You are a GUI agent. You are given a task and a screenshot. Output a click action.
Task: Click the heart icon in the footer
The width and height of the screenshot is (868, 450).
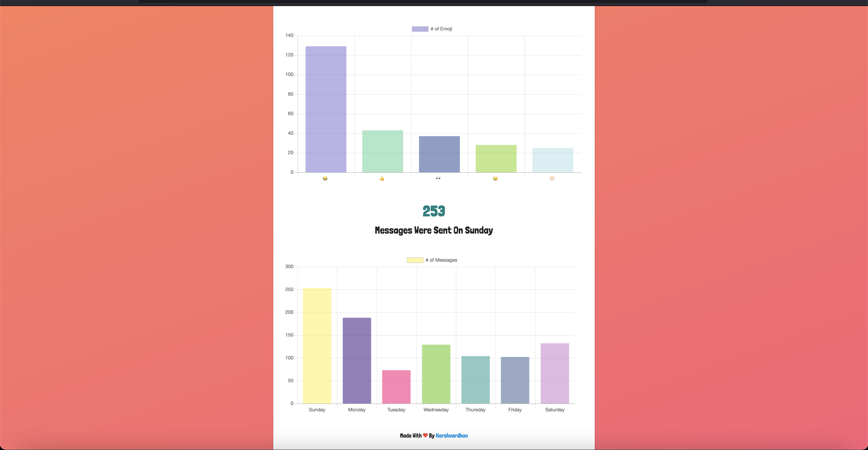click(425, 435)
